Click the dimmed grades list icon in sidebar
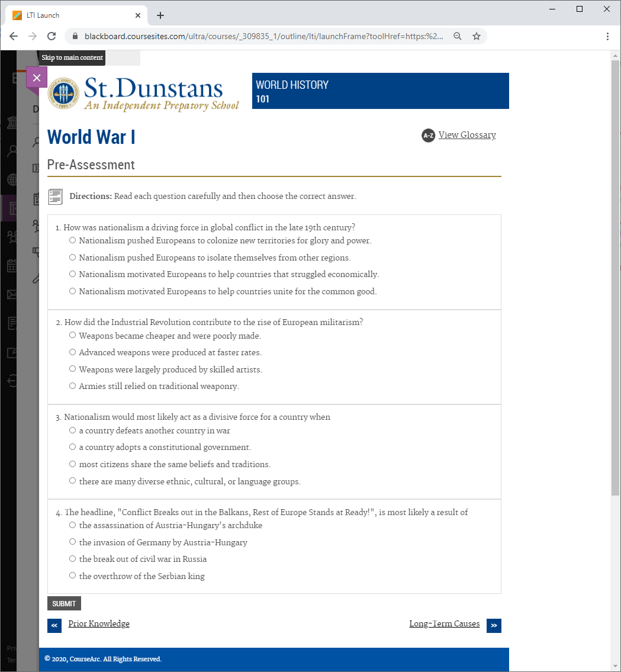 pos(12,323)
